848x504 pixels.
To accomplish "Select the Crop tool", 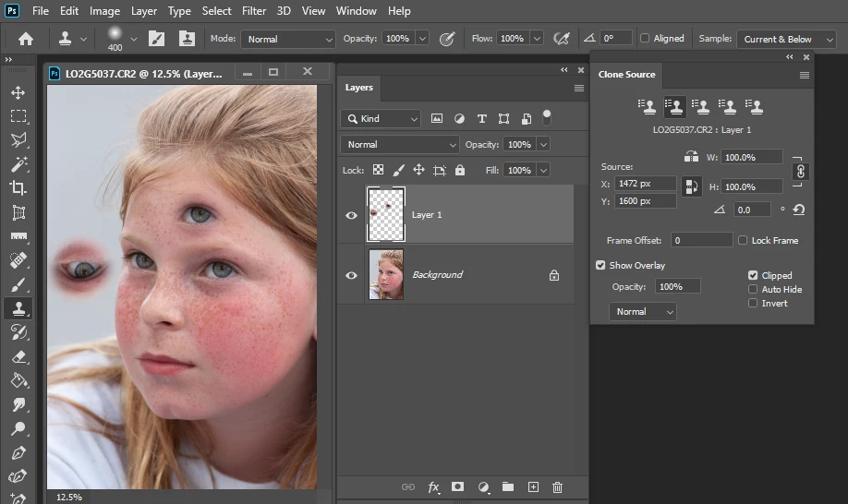I will pos(18,187).
